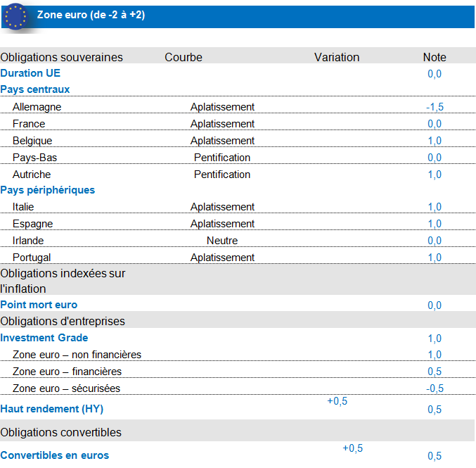This screenshot has width=476, height=468.
Task: Select the Allemagne row label
Action: pyautogui.click(x=37, y=107)
